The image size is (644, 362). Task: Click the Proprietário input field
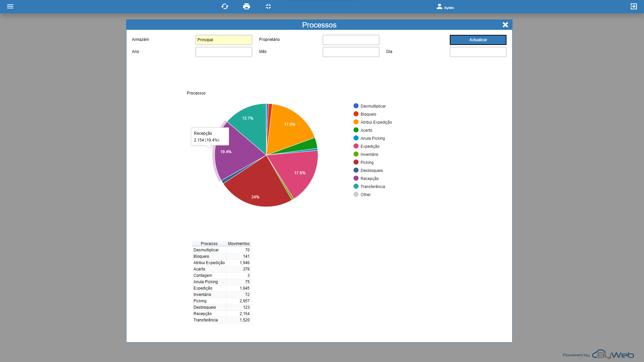(351, 40)
